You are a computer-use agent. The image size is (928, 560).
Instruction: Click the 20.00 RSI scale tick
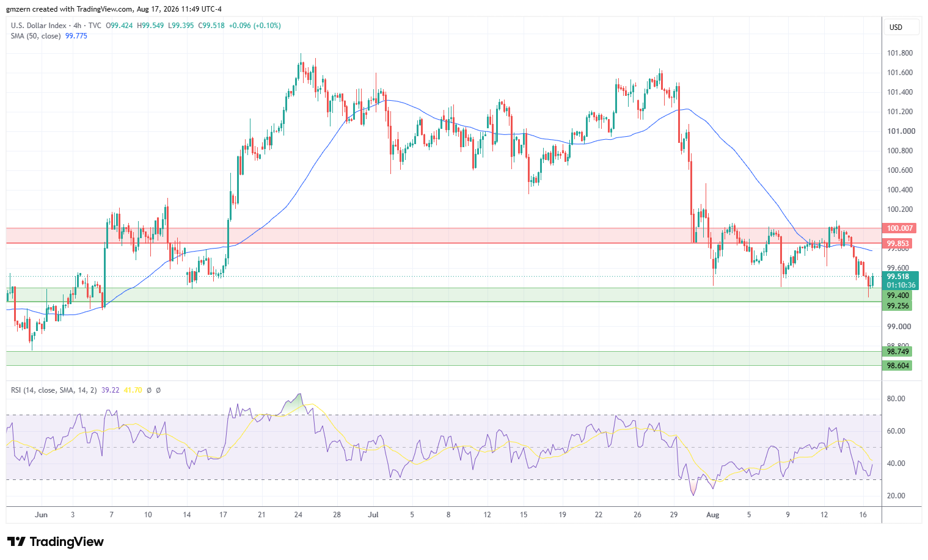[896, 496]
